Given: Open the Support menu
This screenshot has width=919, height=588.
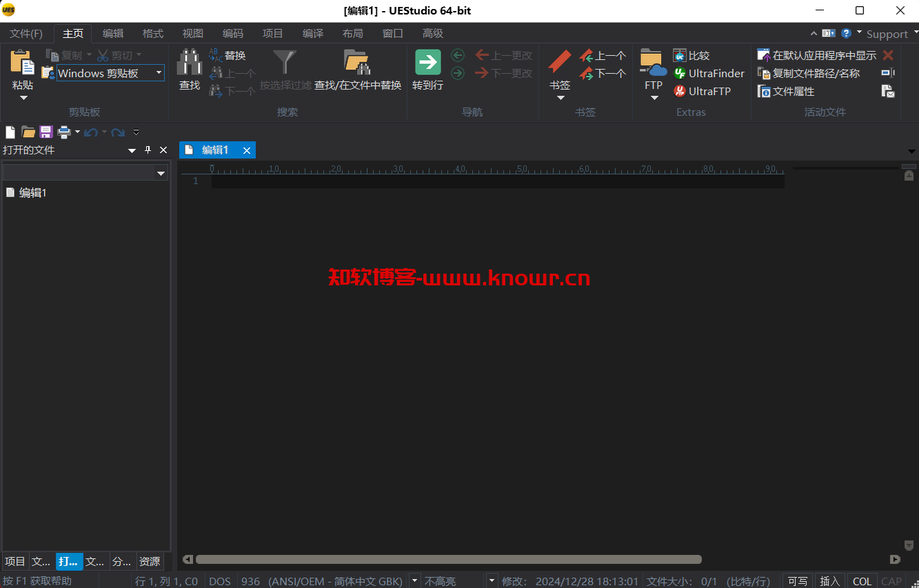Looking at the screenshot, I should pos(887,34).
